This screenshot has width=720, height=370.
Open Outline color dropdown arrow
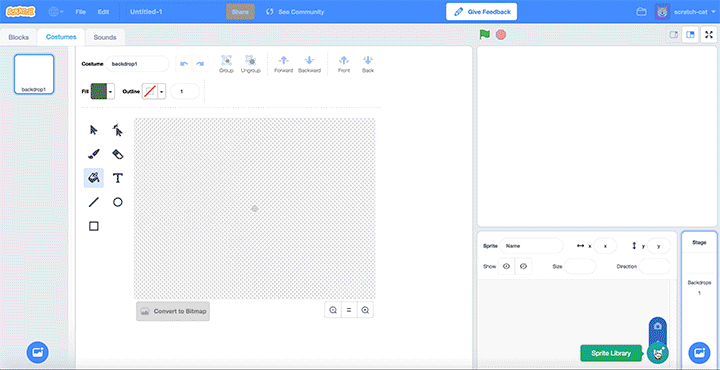pyautogui.click(x=162, y=91)
